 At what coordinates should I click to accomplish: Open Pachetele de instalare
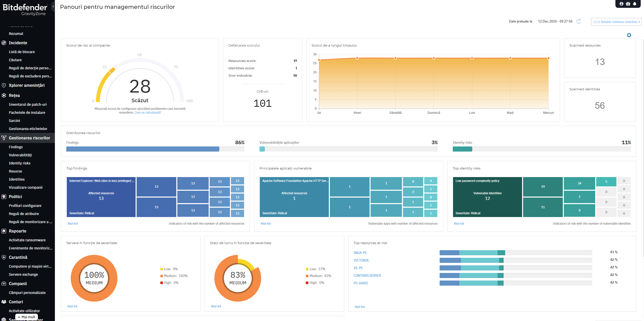[x=27, y=113]
